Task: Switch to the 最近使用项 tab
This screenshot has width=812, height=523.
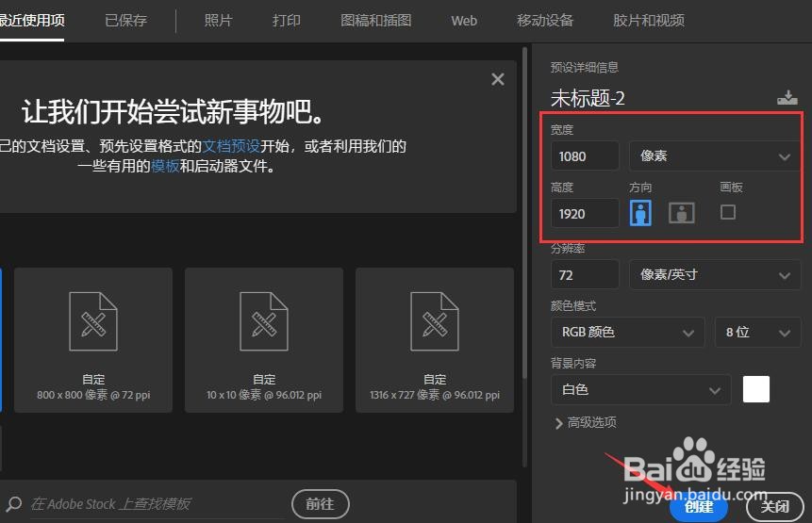Action: [32, 21]
